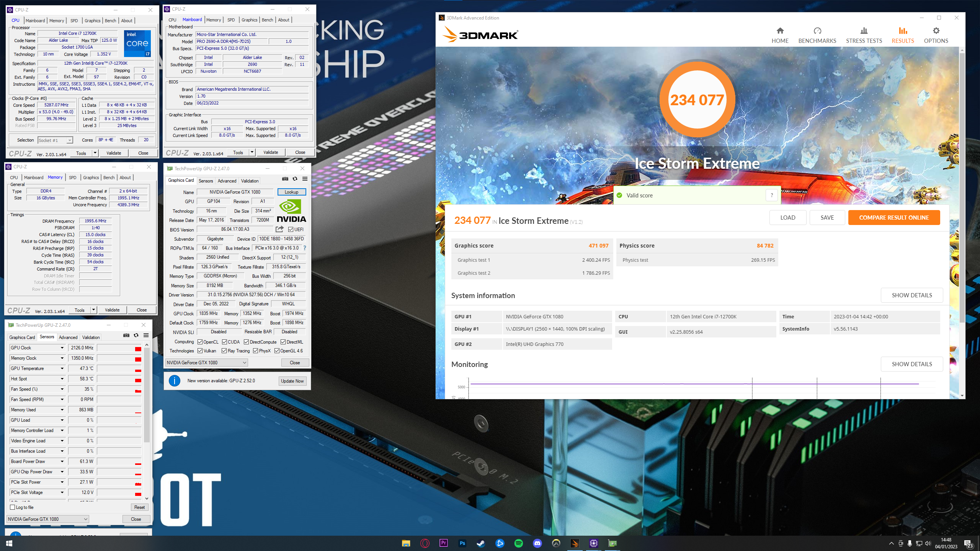Click the SAVE button in 3DMark
This screenshot has height=551, width=980.
pos(827,217)
